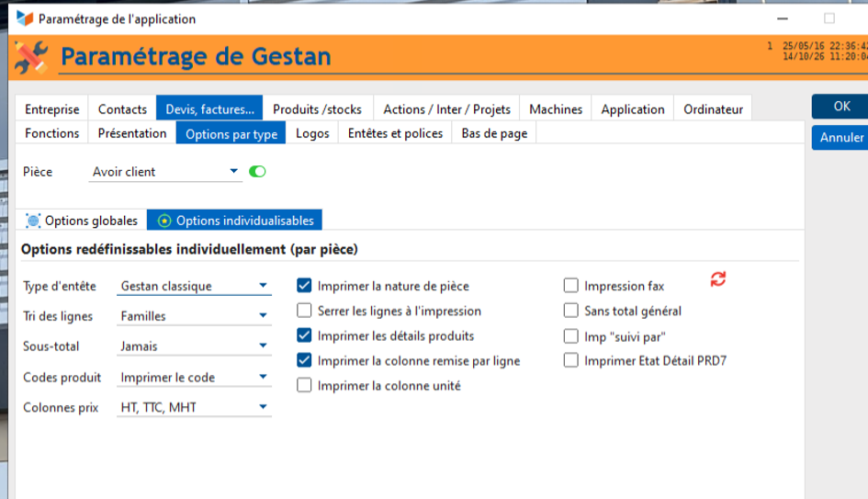This screenshot has width=868, height=499.
Task: Check Sans total général option
Action: (x=570, y=310)
